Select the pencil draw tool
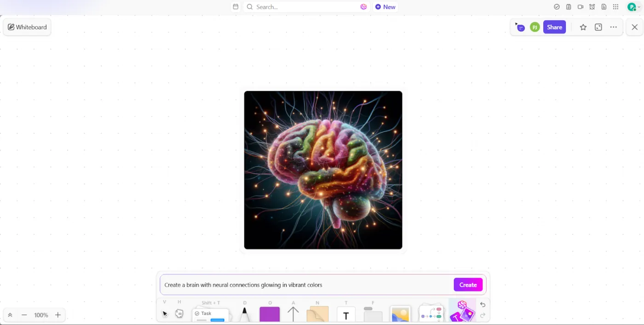 [x=245, y=314]
